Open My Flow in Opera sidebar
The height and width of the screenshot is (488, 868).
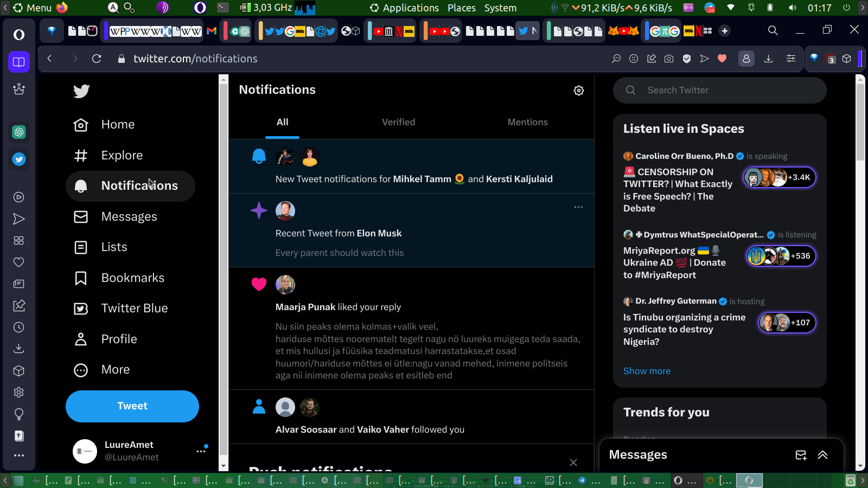[19, 219]
